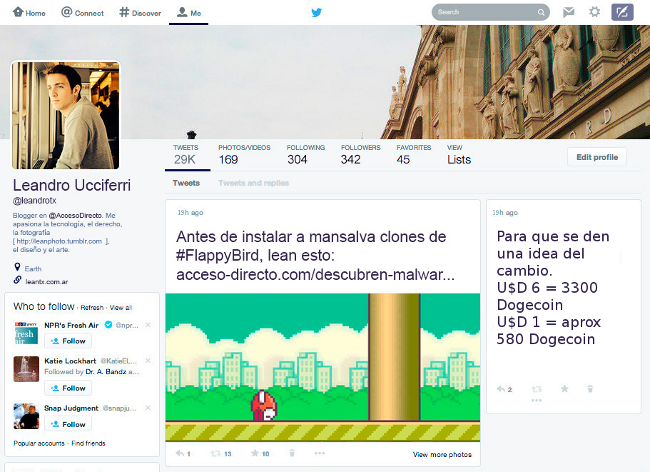Click the website chain-link icon
The image size is (650, 472).
coord(17,280)
